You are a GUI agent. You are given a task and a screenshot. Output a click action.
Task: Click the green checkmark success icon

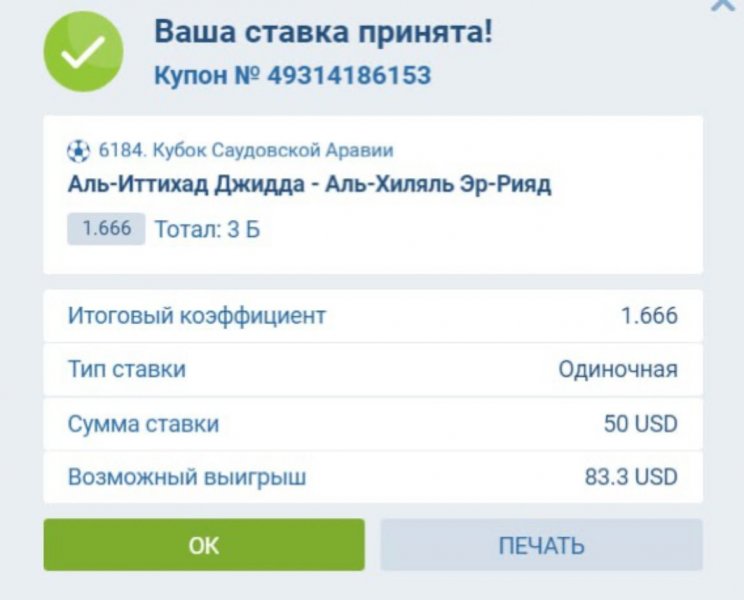[x=83, y=52]
